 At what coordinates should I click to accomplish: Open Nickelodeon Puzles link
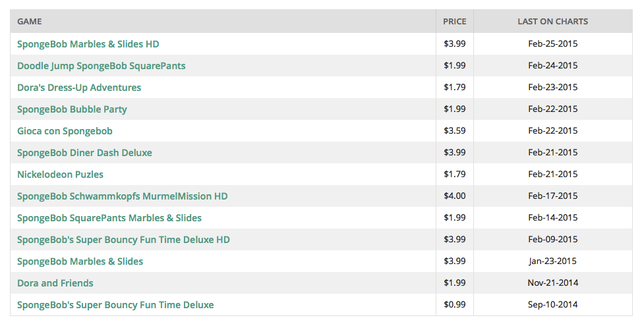point(60,175)
